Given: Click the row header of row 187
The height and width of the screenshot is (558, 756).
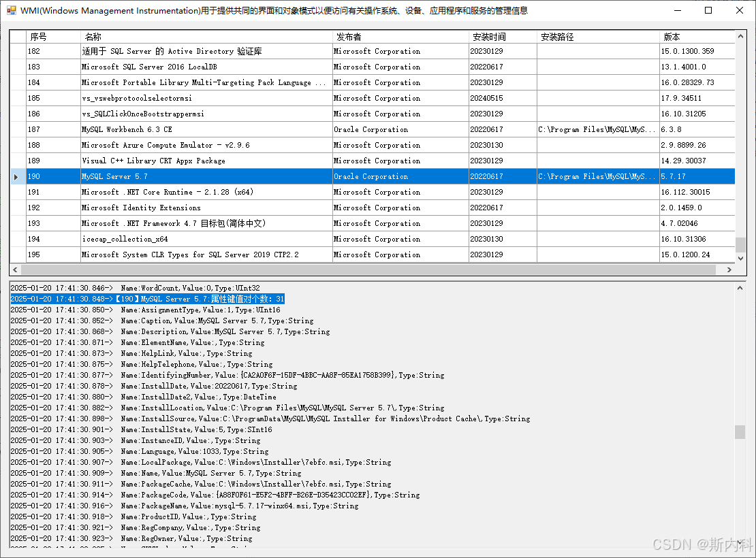Looking at the screenshot, I should pyautogui.click(x=18, y=129).
